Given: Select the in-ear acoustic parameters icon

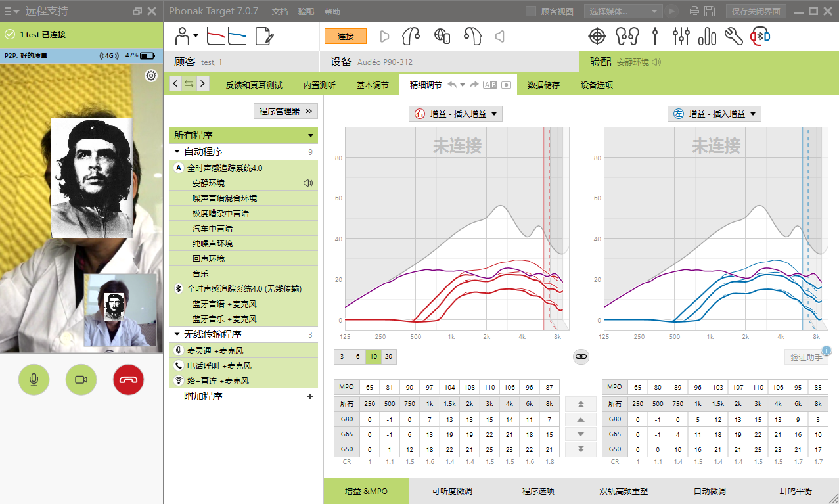Looking at the screenshot, I should [x=472, y=35].
